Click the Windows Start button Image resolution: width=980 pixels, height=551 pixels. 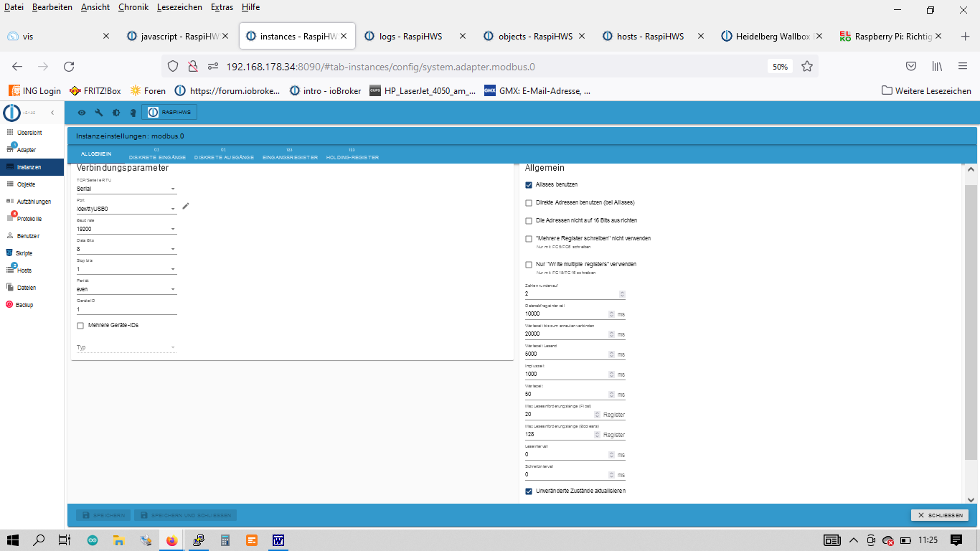click(x=13, y=540)
